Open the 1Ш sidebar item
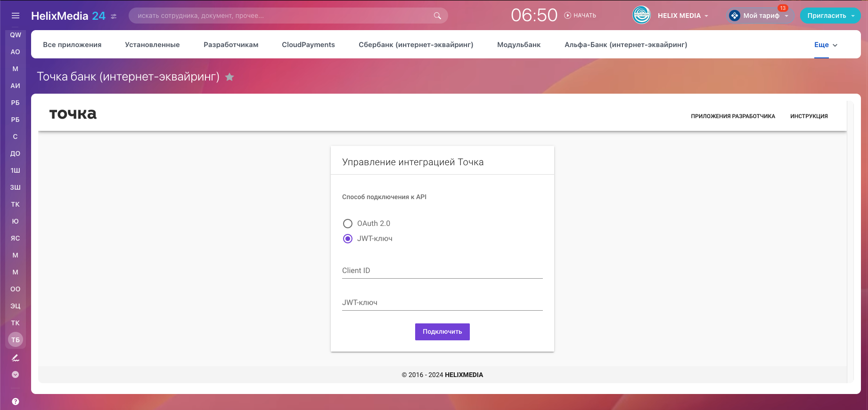Image resolution: width=868 pixels, height=410 pixels. [x=16, y=170]
